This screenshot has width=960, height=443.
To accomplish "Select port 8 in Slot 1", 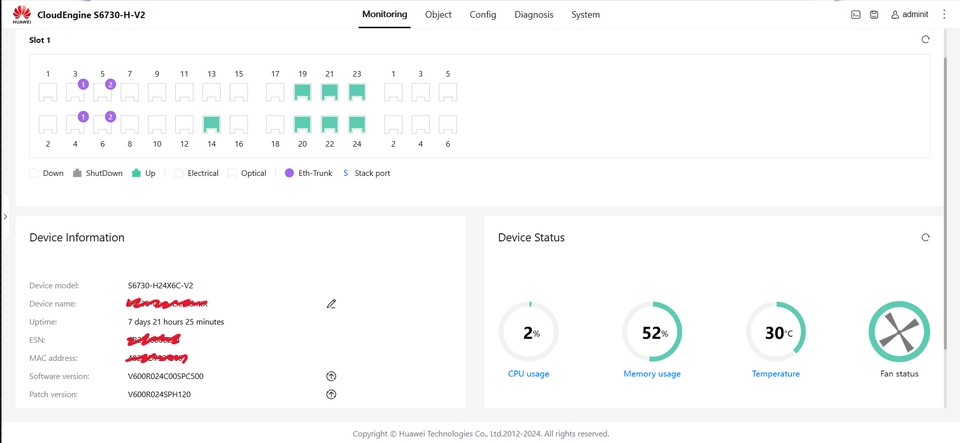I will coord(130,124).
